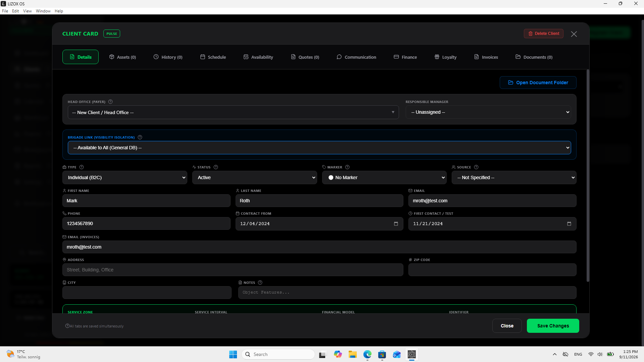Open the Edit menu

click(15, 11)
